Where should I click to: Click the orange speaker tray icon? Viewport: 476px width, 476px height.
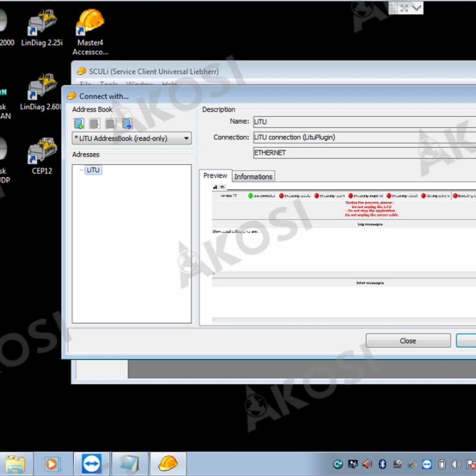(x=367, y=464)
